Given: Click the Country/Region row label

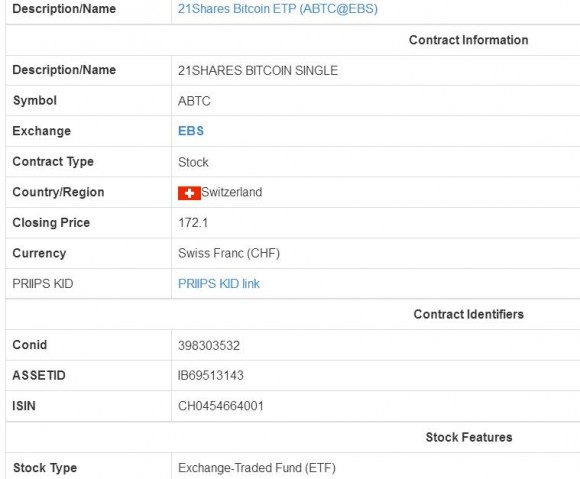Looking at the screenshot, I should [58, 192].
